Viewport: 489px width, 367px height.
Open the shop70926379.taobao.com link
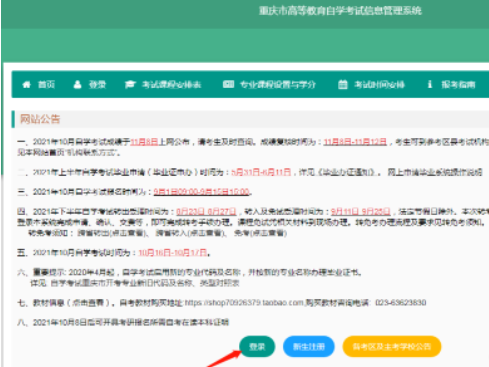tap(244, 303)
